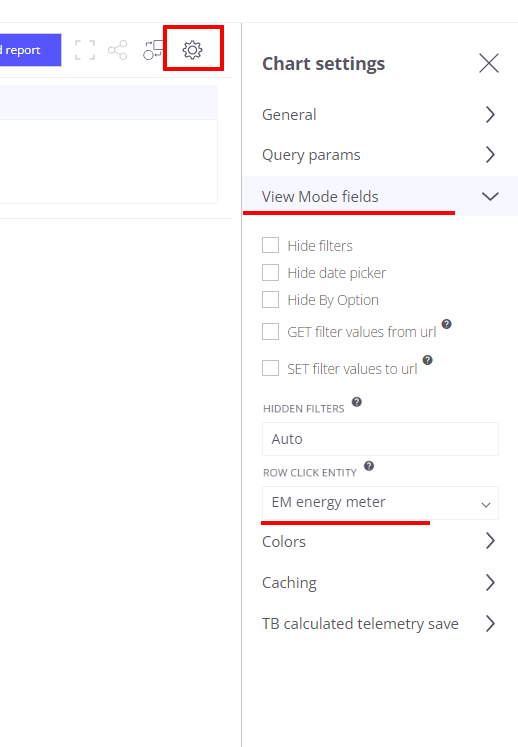Click help icon beside GET filter values
The height and width of the screenshot is (747, 518).
447,324
